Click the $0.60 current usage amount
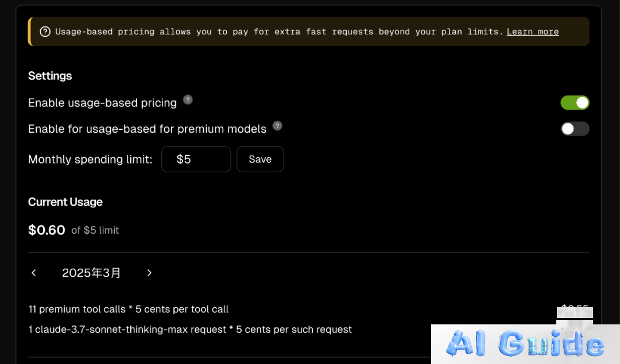This screenshot has height=364, width=620. (46, 230)
